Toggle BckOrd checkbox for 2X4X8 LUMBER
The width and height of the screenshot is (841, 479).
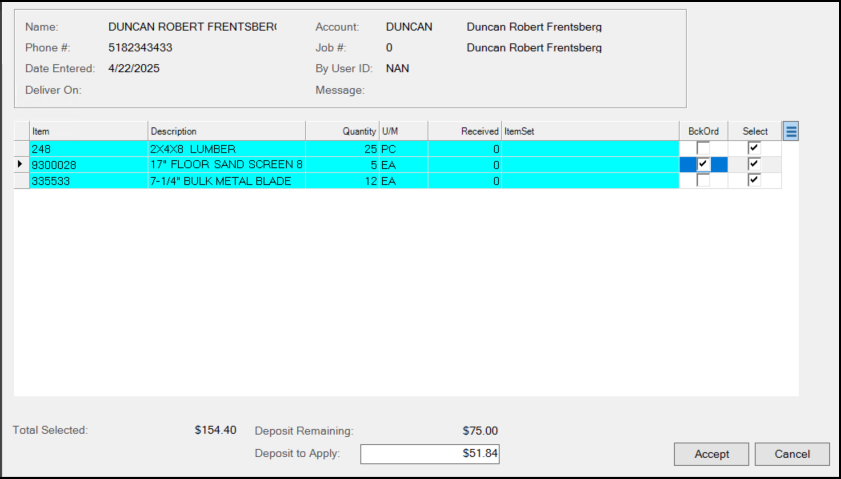[703, 148]
